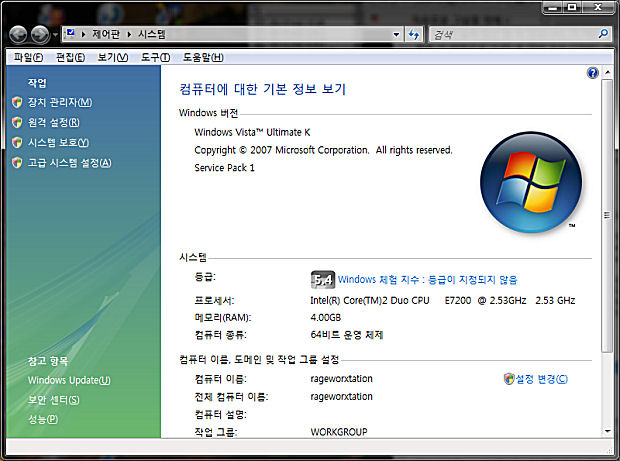Open the 파일(F) menu
620x461 pixels.
(x=28, y=57)
